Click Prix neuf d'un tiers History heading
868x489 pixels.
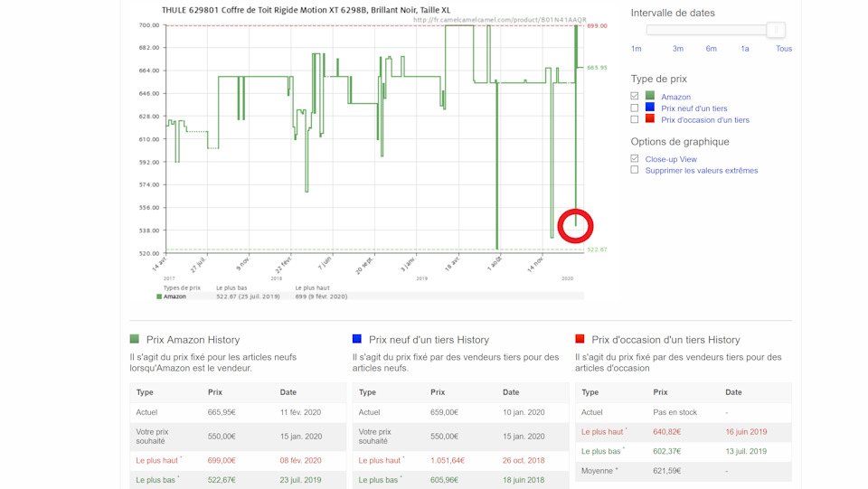point(429,340)
